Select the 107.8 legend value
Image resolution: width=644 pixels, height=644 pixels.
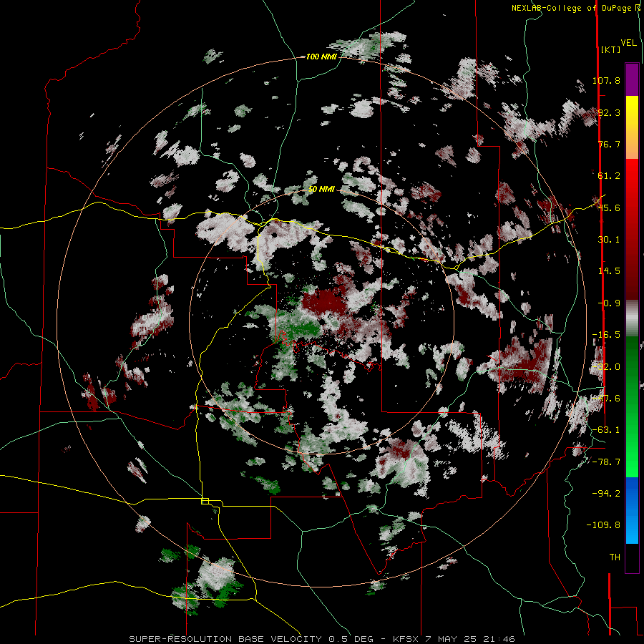coord(606,80)
